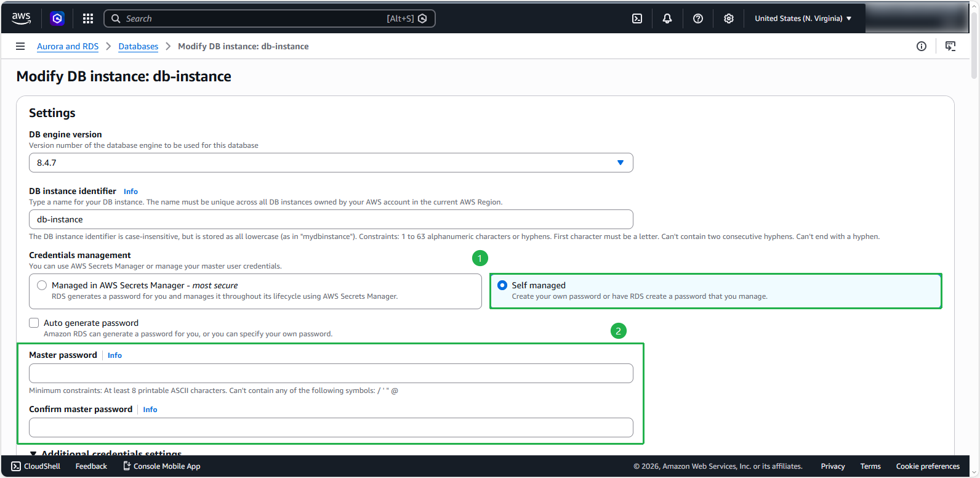This screenshot has width=980, height=478.
Task: Click the Amazon Q icon in search bar
Action: pos(422,18)
